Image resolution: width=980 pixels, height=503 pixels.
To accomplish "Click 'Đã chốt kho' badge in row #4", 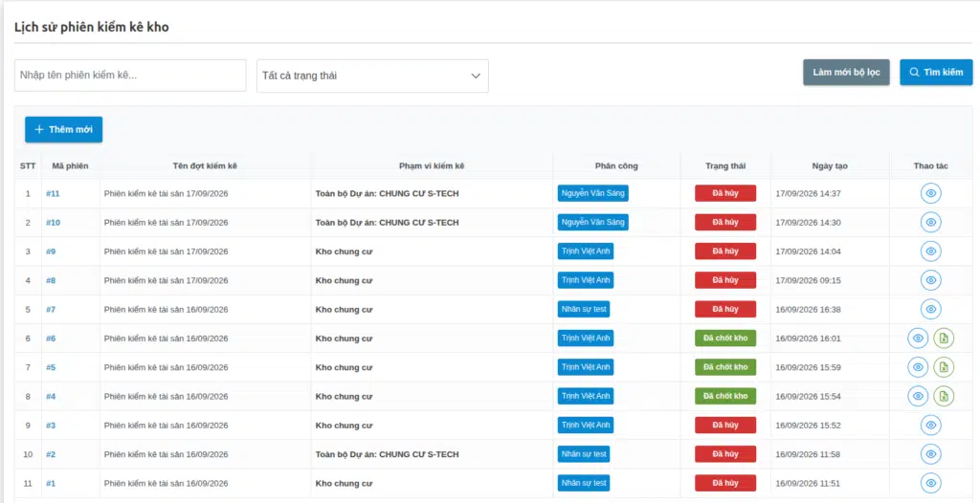I will coord(725,396).
